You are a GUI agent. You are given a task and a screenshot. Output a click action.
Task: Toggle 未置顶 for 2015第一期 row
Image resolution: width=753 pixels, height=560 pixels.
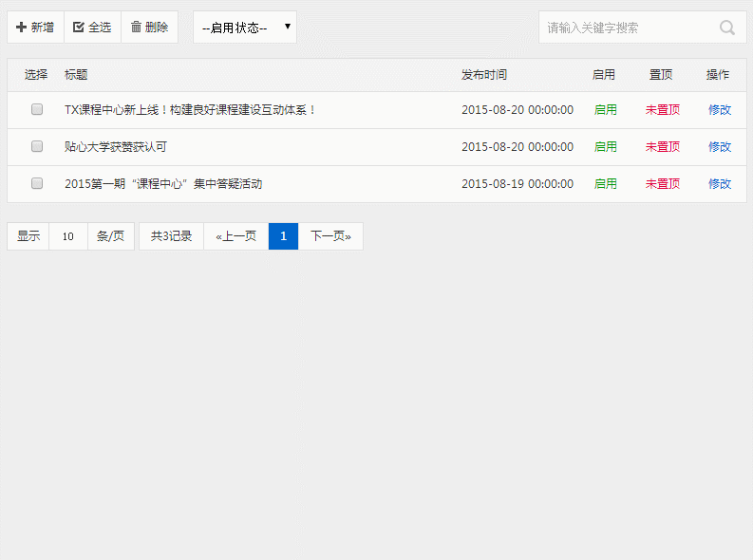(x=662, y=184)
